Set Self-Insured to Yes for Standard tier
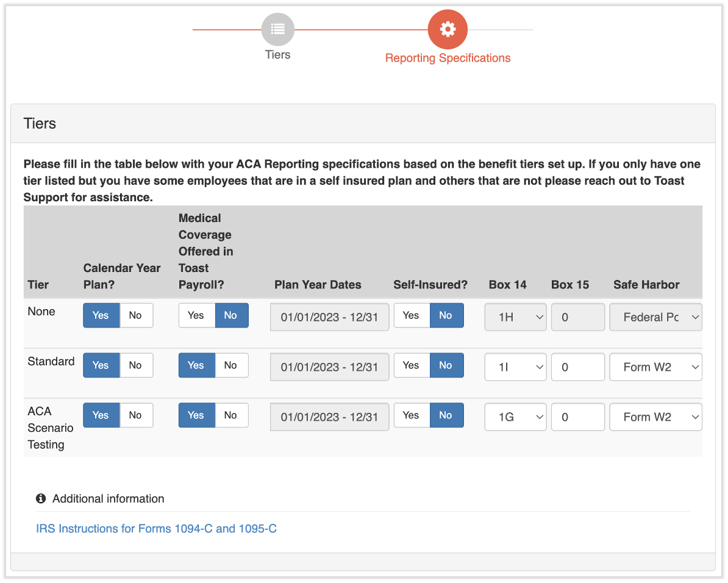Image resolution: width=728 pixels, height=583 pixels. pyautogui.click(x=411, y=365)
